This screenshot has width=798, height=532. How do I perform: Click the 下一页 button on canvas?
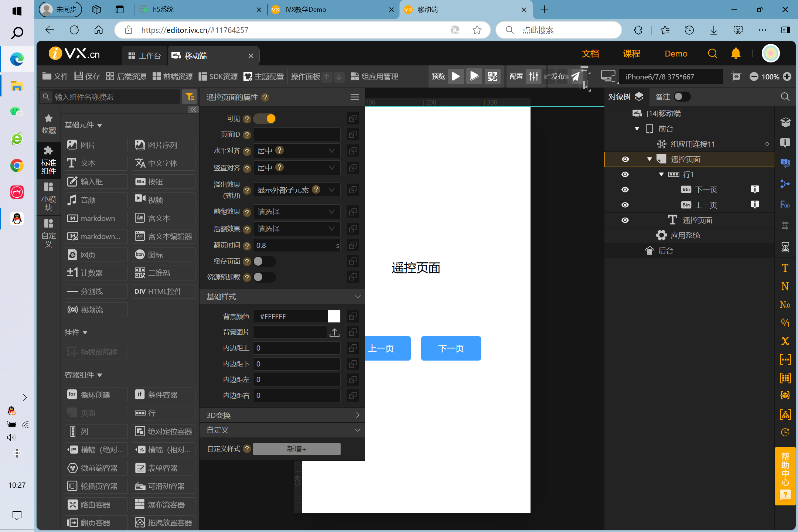(x=451, y=348)
